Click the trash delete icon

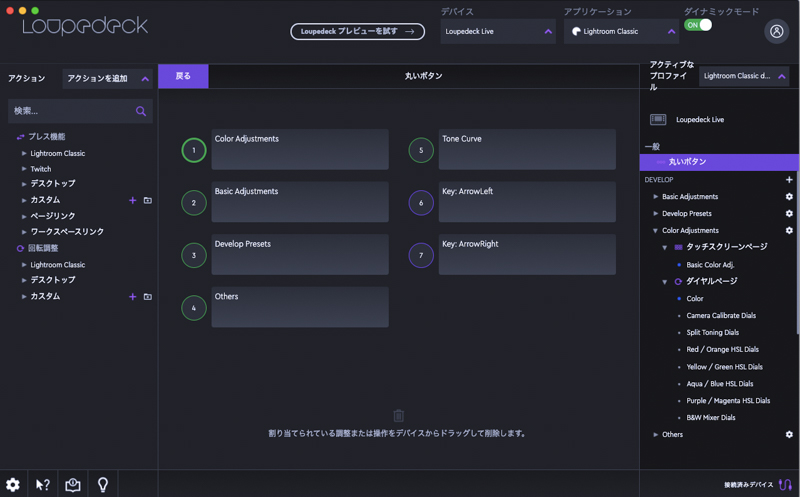tap(398, 416)
